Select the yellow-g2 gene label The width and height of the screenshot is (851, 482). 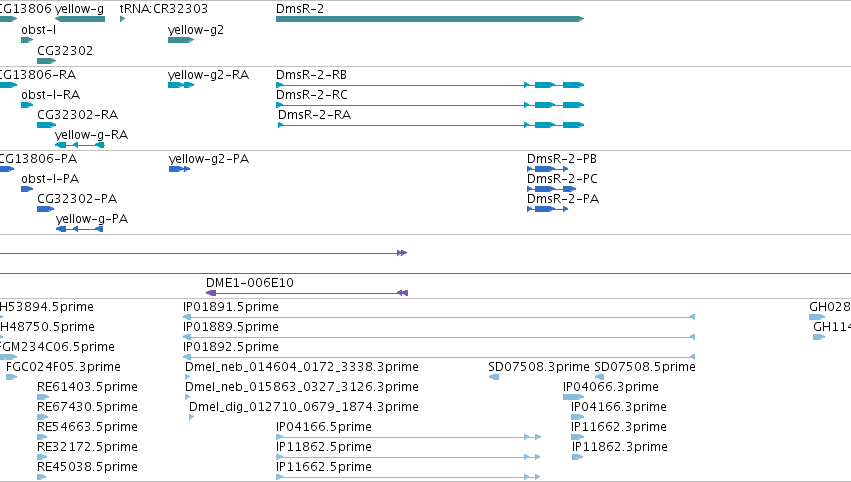(195, 30)
